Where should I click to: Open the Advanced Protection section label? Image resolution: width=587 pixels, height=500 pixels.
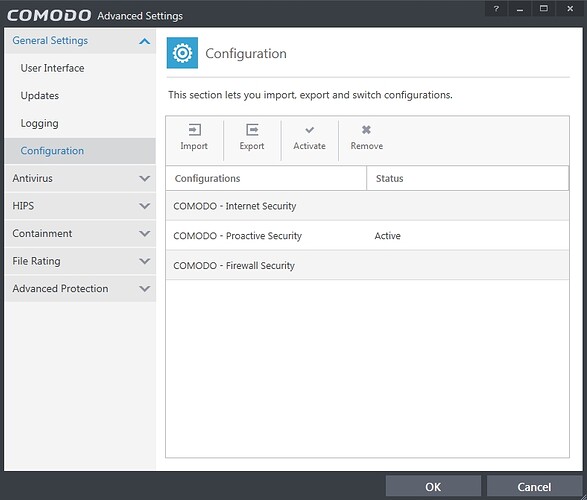click(60, 289)
